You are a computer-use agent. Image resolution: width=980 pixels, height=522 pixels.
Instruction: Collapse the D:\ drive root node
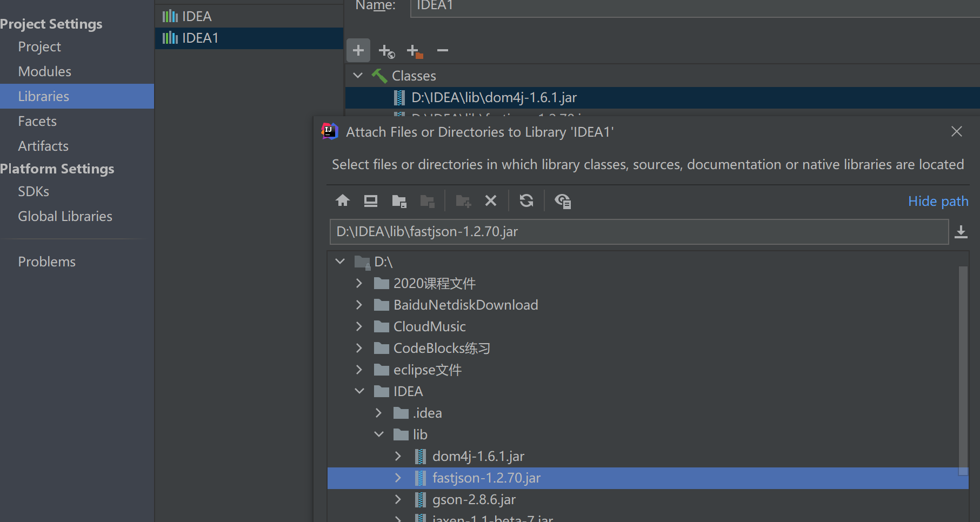pyautogui.click(x=339, y=261)
